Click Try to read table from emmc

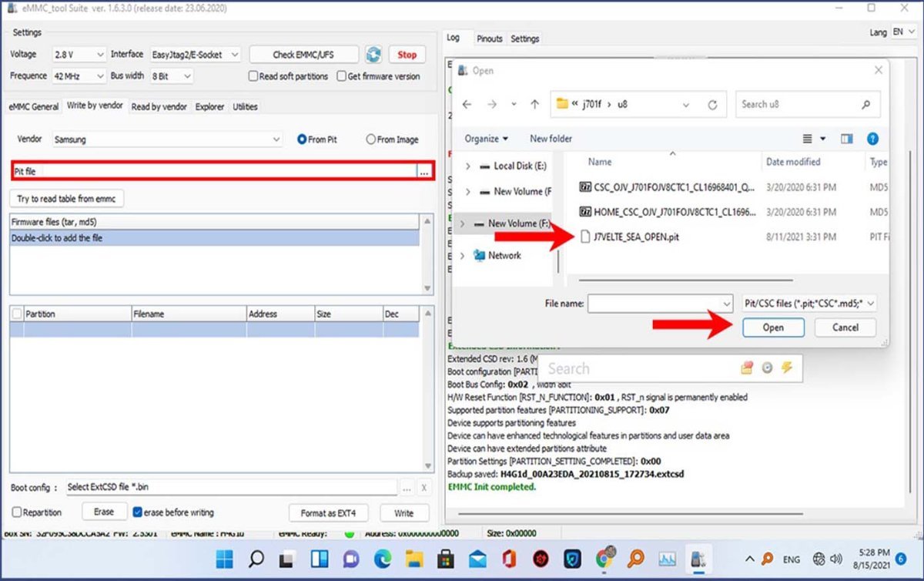coord(66,199)
